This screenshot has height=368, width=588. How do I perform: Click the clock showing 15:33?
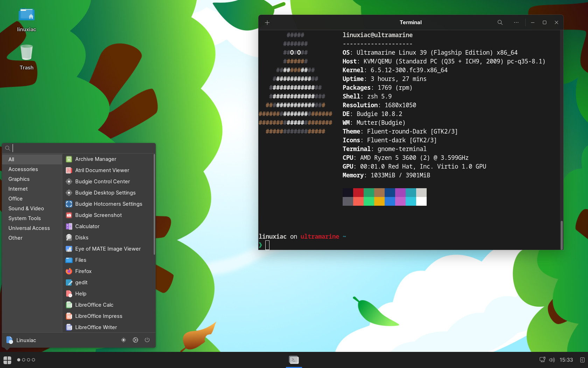[566, 360]
